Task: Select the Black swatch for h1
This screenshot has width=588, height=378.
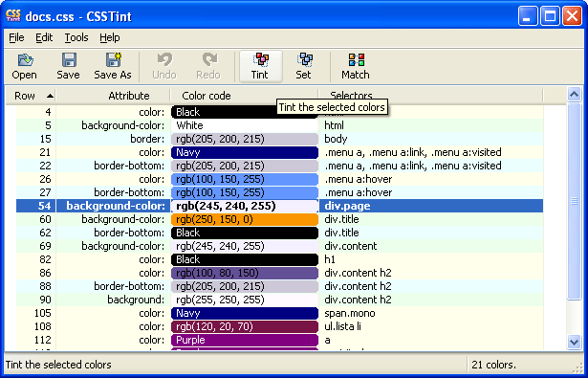Action: [x=245, y=259]
